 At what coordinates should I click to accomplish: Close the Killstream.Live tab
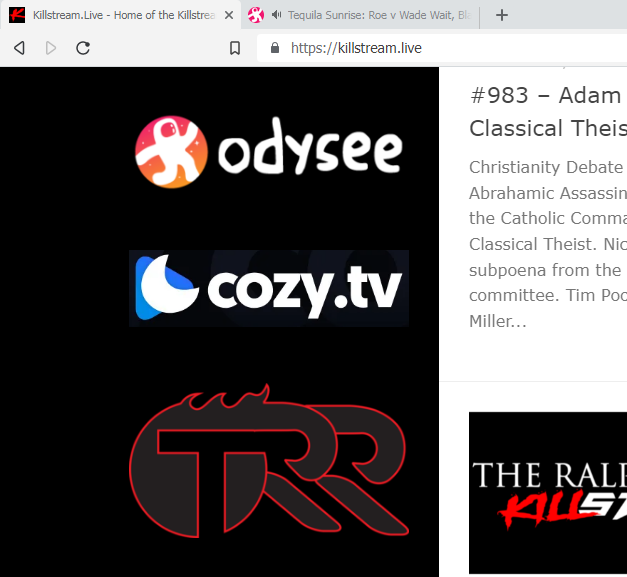coord(229,15)
